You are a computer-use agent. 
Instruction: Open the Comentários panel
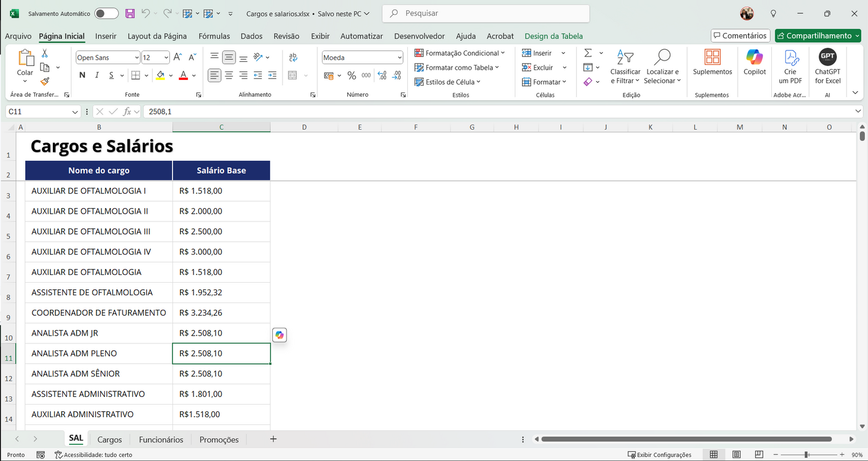(740, 35)
